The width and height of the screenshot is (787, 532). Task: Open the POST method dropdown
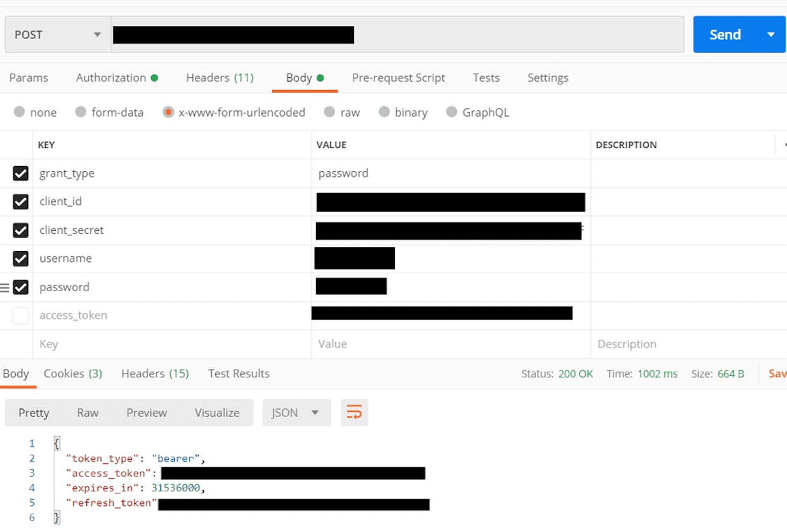pyautogui.click(x=57, y=34)
